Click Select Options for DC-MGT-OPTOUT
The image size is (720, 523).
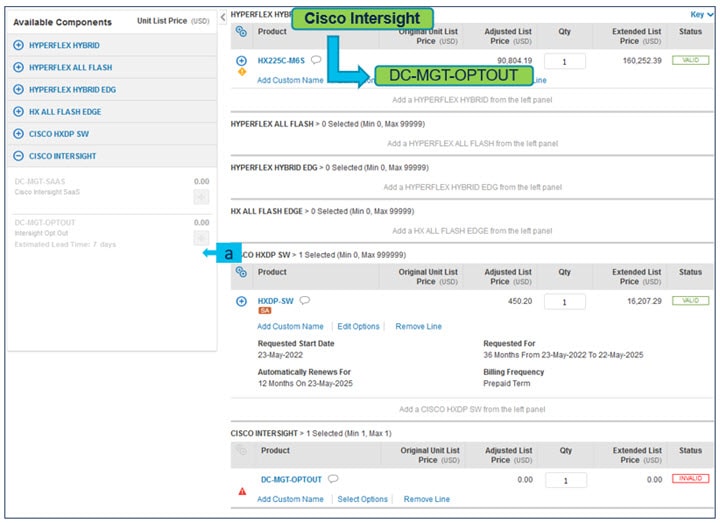pyautogui.click(x=362, y=499)
